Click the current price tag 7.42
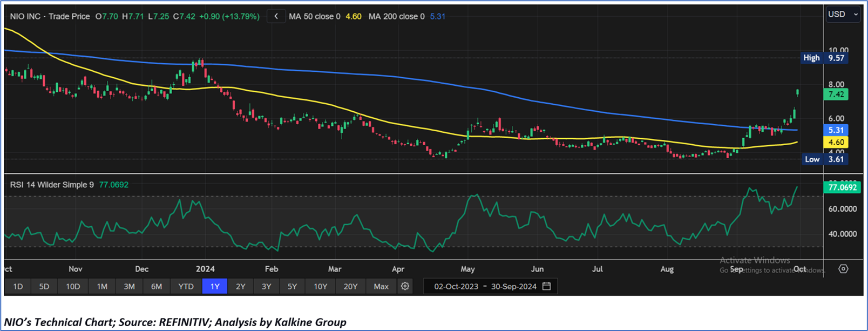 point(836,94)
